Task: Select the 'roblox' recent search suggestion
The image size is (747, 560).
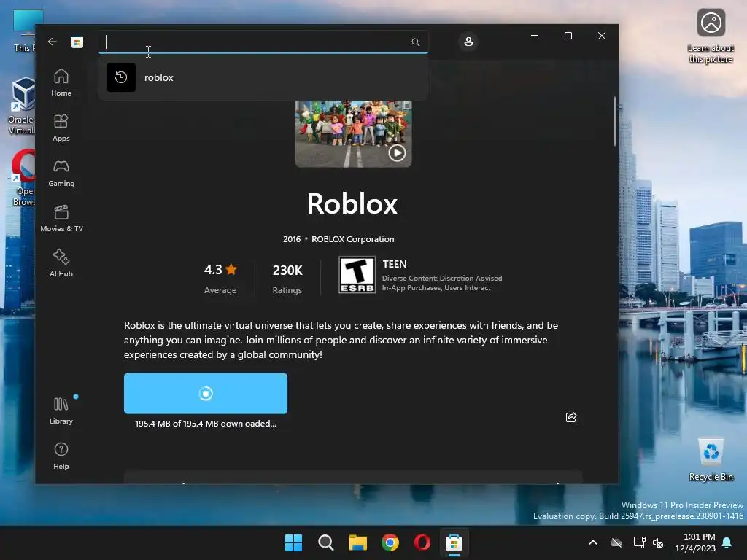Action: click(x=263, y=77)
